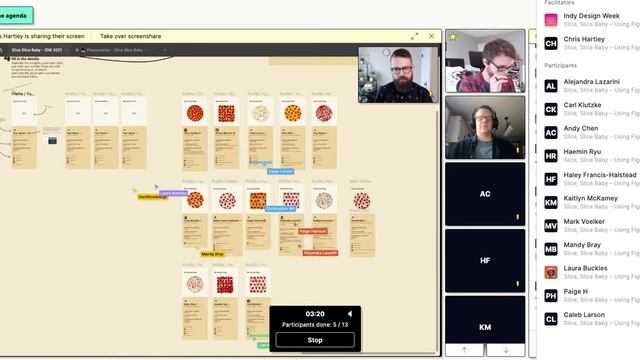This screenshot has width=640, height=360.
Task: Collapse the timer panel using the arrow
Action: tap(350, 314)
